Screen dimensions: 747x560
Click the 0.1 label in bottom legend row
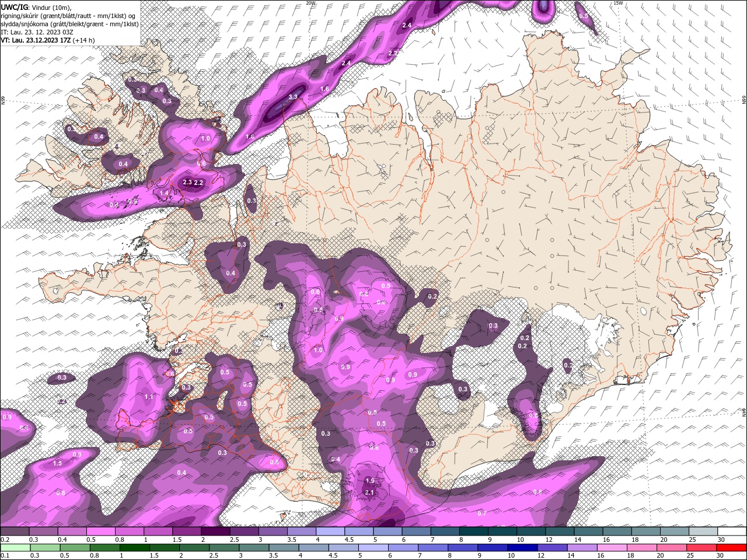(x=4, y=555)
